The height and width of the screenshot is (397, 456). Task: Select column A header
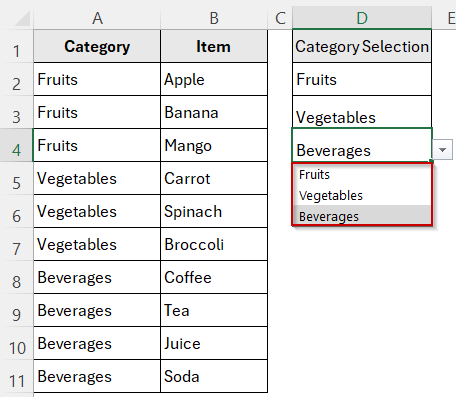[x=97, y=18]
